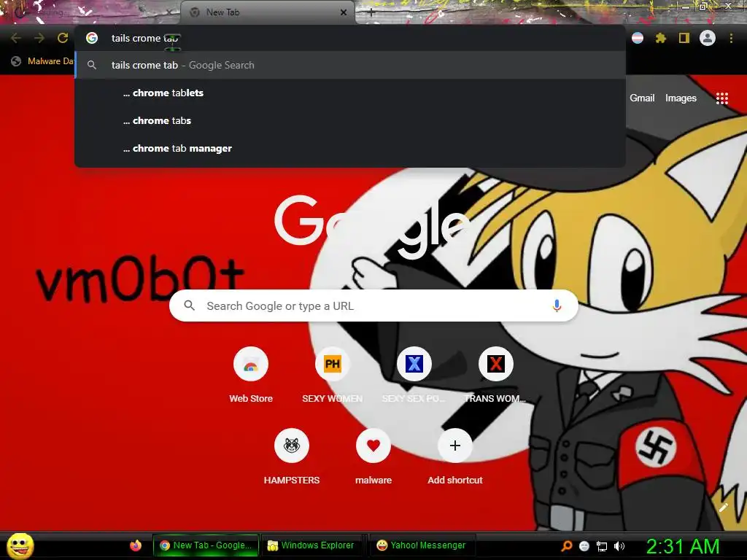Open the Google apps grid
Screen dimensions: 747x560
click(722, 98)
